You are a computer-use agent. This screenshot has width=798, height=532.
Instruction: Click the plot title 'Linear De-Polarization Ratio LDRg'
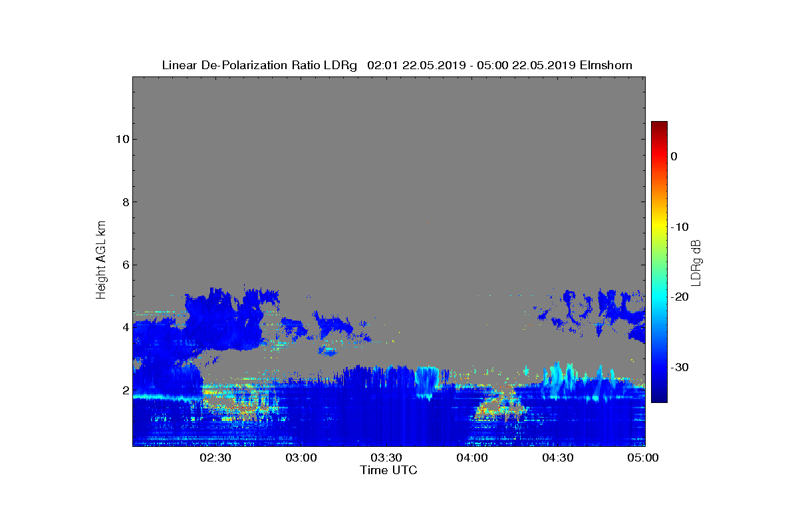click(259, 65)
